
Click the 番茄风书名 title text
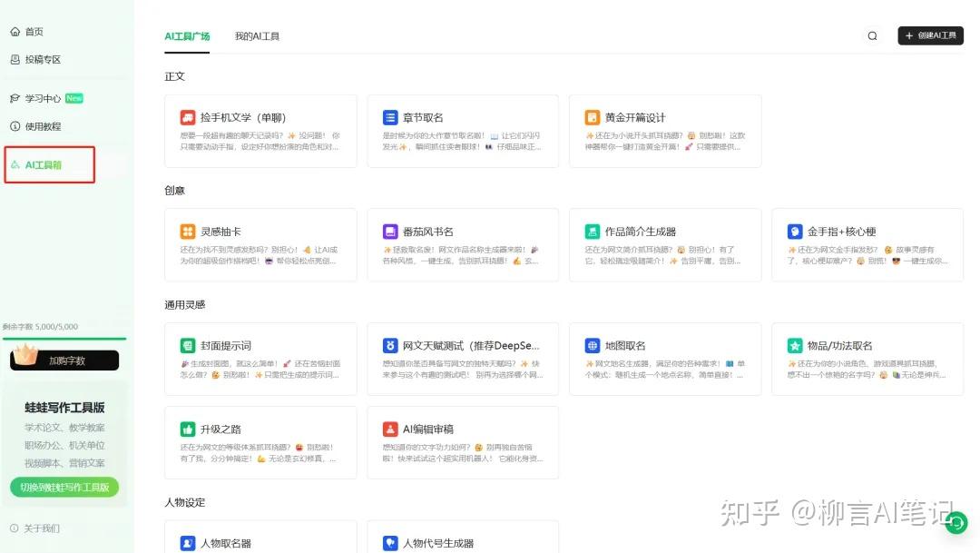(428, 232)
